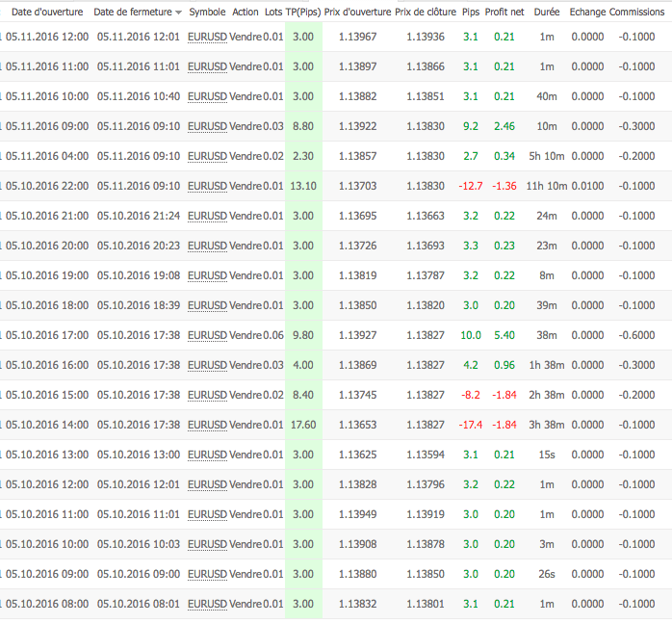Click closing price 1.13787
Viewport: 672px width, 624px height.
point(426,275)
